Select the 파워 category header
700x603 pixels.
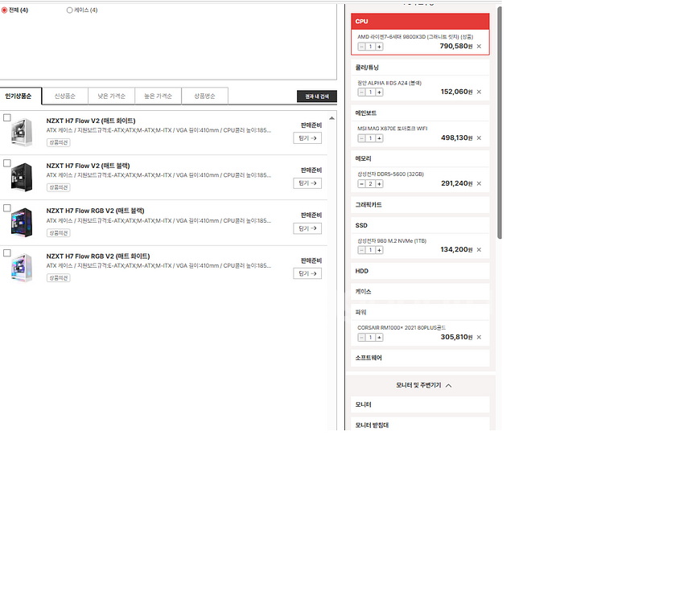coord(420,312)
